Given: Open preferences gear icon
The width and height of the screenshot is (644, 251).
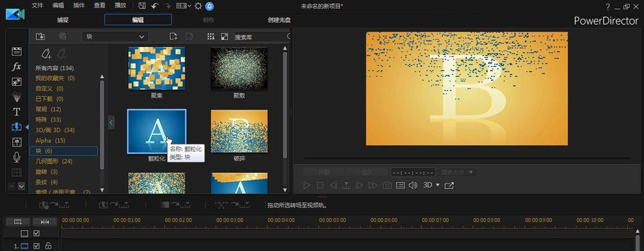Looking at the screenshot, I should [198, 6].
